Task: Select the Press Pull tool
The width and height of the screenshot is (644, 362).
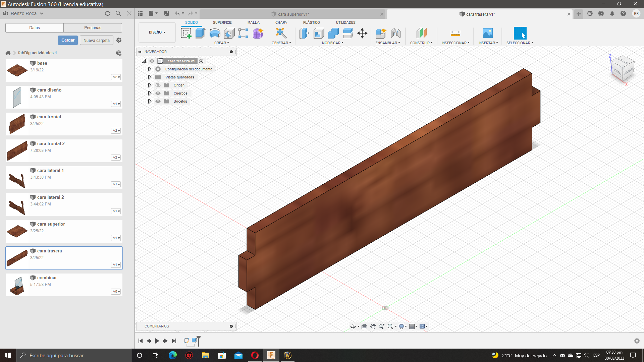Action: point(304,33)
